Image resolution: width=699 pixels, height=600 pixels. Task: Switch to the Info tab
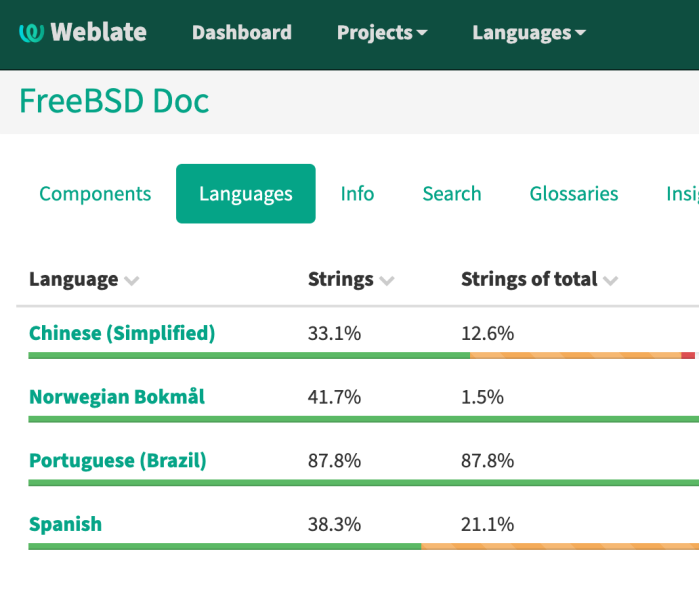point(357,193)
